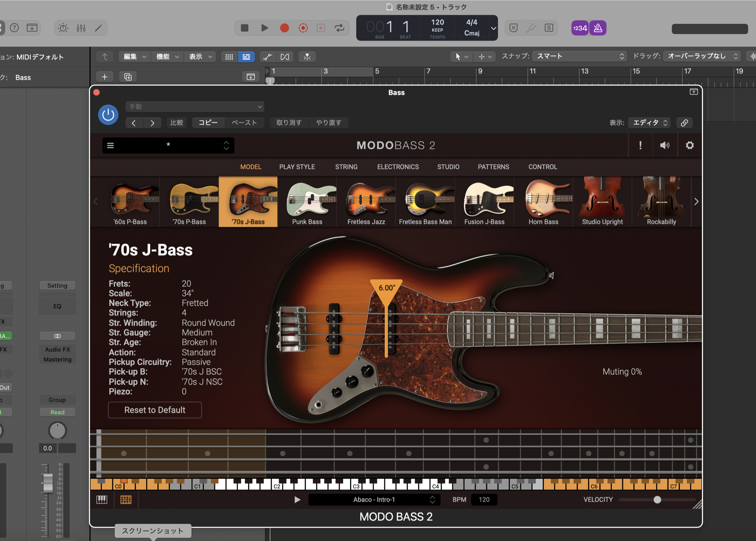Screen dimensions: 756x541
Task: Open the plugin view エディタ dropdown
Action: [649, 123]
